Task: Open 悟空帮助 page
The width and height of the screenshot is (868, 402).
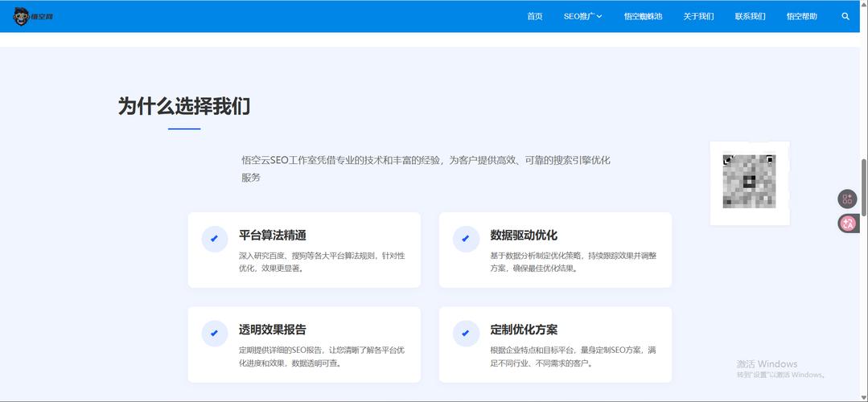Action: point(801,17)
